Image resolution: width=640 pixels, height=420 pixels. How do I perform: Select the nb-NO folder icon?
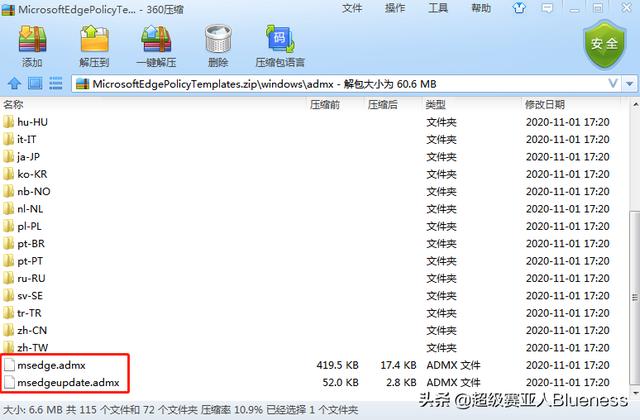pyautogui.click(x=8, y=191)
